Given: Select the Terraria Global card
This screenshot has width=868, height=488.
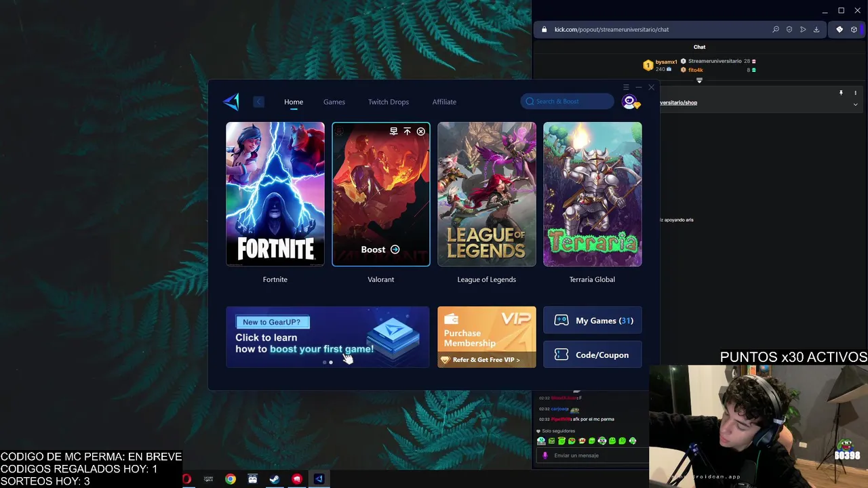Looking at the screenshot, I should click(x=592, y=194).
